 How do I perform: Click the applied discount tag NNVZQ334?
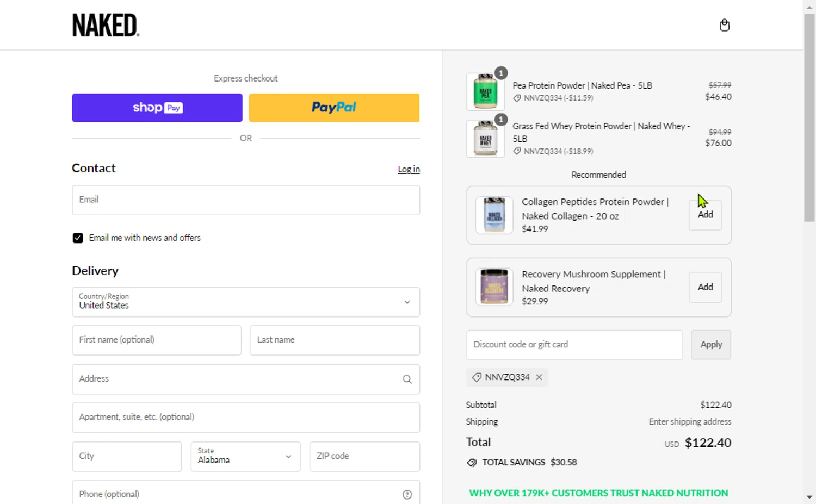click(507, 377)
